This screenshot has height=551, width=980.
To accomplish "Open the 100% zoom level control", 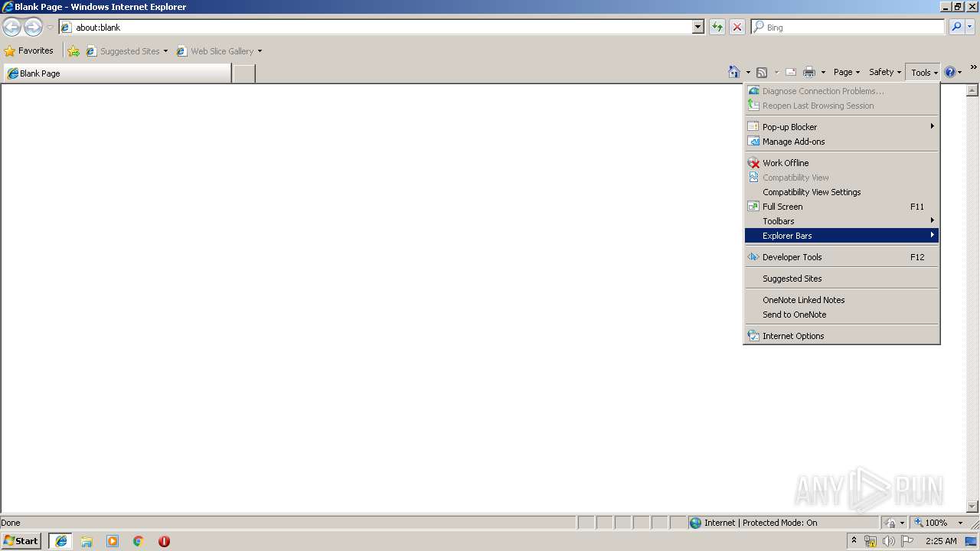I will coord(939,523).
